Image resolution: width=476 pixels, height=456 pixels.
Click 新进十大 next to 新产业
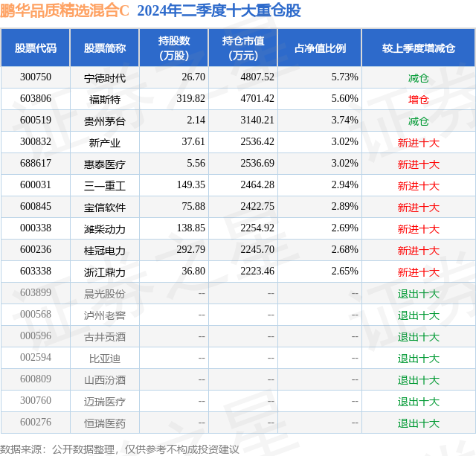click(418, 143)
